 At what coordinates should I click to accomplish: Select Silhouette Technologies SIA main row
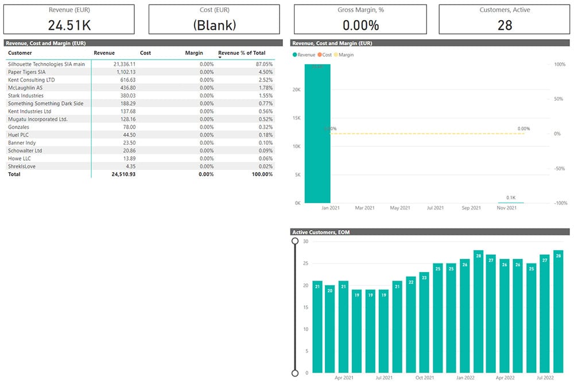click(46, 64)
